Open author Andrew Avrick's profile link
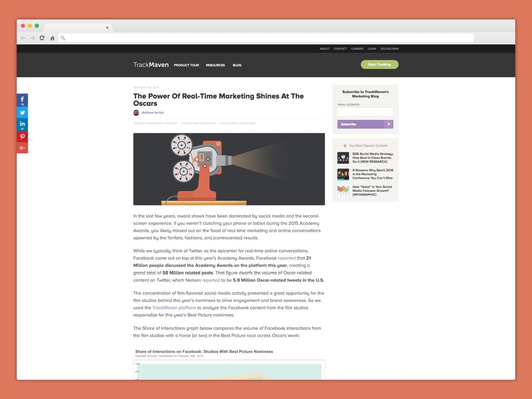The height and width of the screenshot is (399, 532). [153, 113]
